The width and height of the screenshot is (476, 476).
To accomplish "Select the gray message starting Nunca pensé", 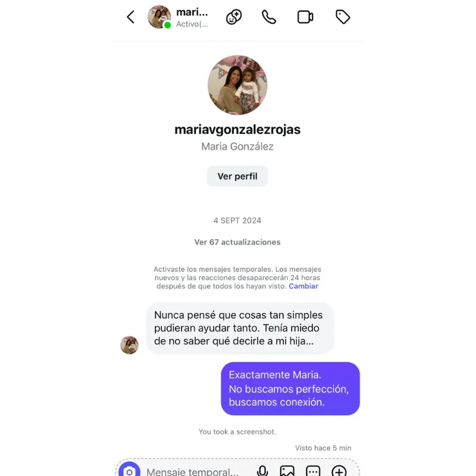I will coord(240,328).
